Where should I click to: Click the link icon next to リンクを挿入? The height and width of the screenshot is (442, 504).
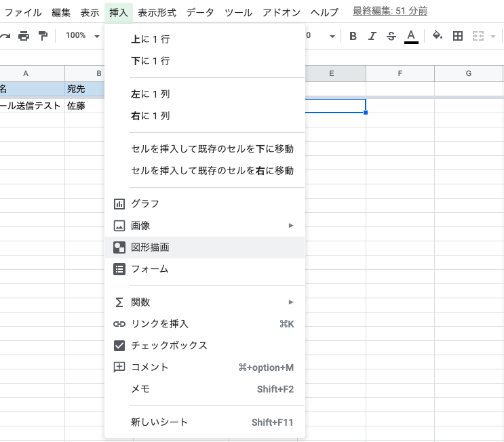(x=119, y=324)
